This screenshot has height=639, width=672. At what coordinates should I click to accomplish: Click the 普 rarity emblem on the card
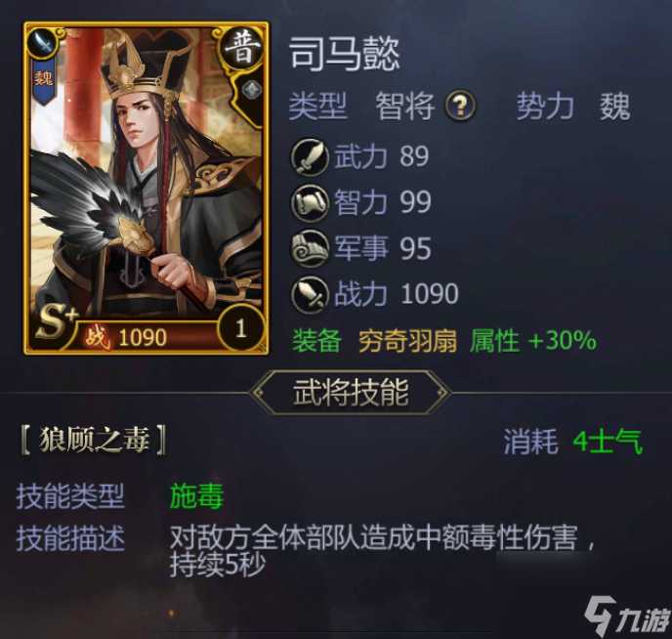(242, 48)
